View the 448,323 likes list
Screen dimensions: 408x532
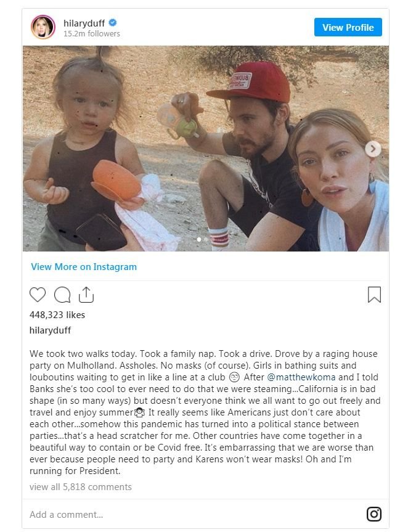(x=57, y=314)
